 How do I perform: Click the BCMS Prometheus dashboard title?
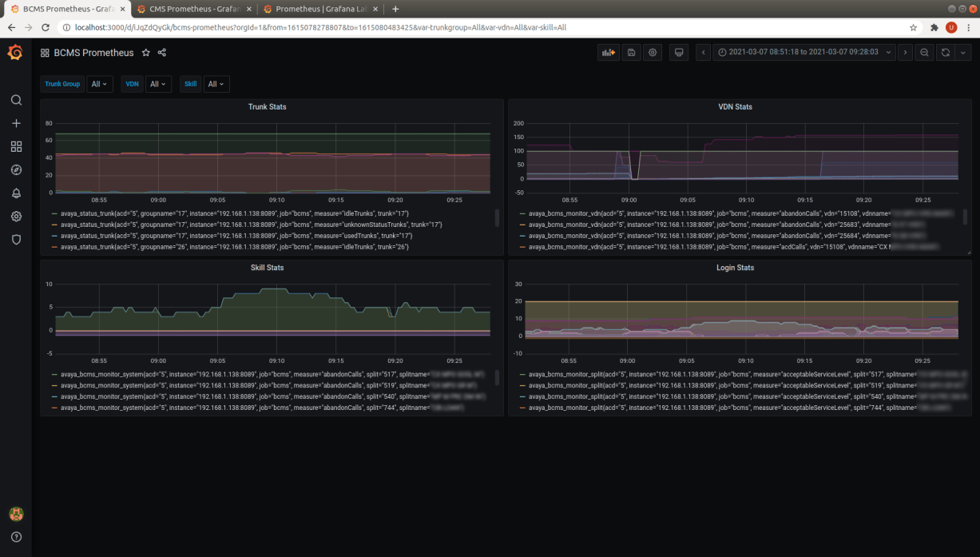[x=93, y=53]
